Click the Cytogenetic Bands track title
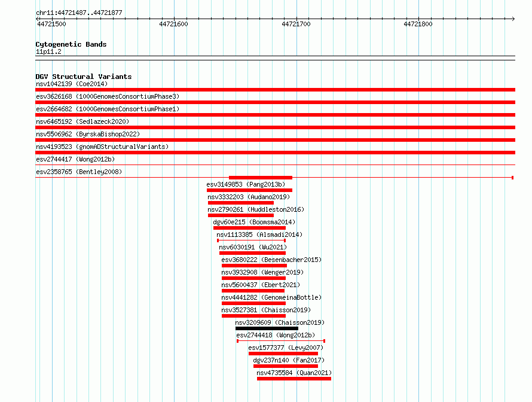This screenshot has width=532, height=402. pyautogui.click(x=71, y=44)
